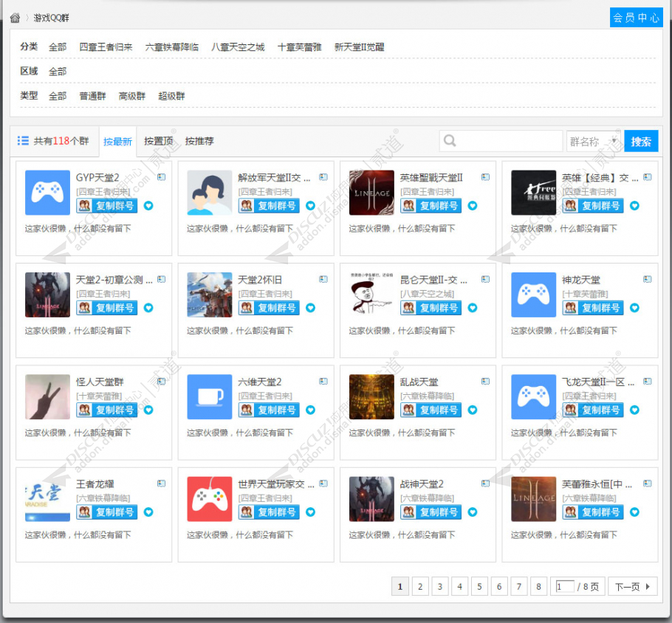Filter category by 八章天空之城
Image resolution: width=672 pixels, height=623 pixels.
pos(238,47)
